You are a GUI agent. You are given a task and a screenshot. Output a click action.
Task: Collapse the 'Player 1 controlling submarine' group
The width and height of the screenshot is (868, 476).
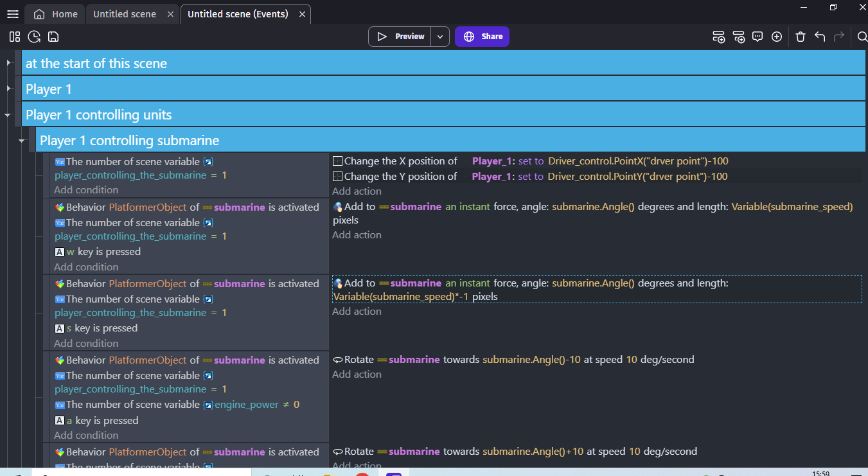tap(22, 141)
